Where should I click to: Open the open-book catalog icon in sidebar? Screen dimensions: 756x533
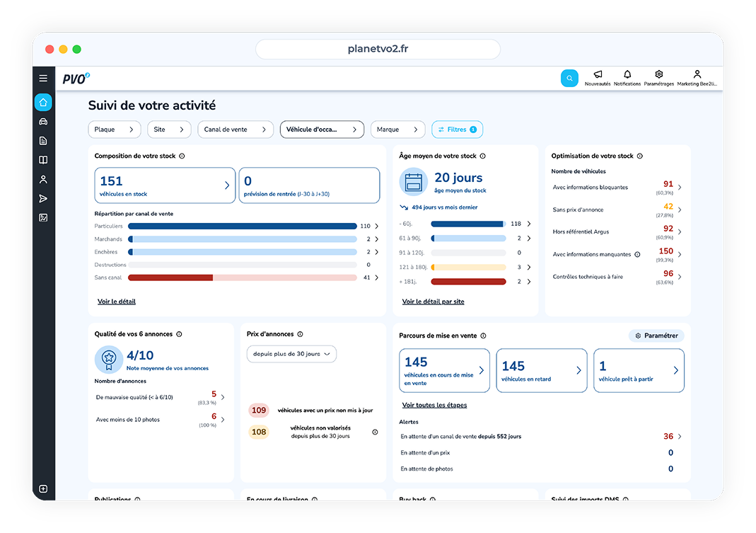point(43,160)
